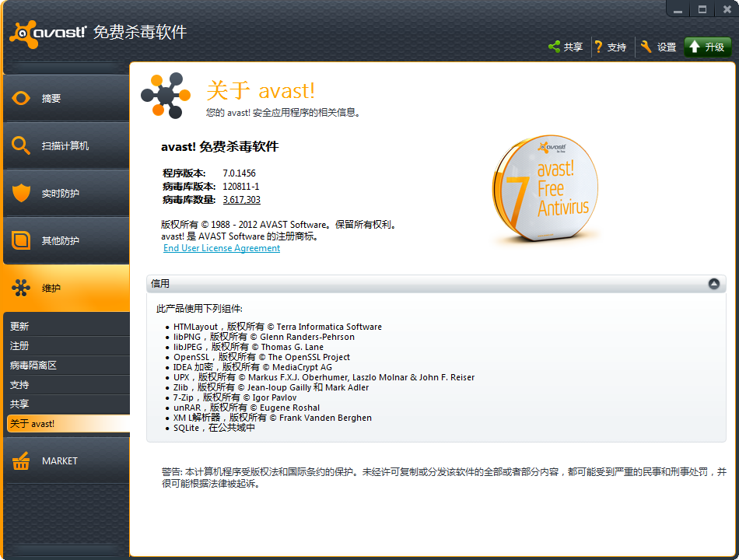Open 病毒隔离区 virus chest

pyautogui.click(x=33, y=366)
